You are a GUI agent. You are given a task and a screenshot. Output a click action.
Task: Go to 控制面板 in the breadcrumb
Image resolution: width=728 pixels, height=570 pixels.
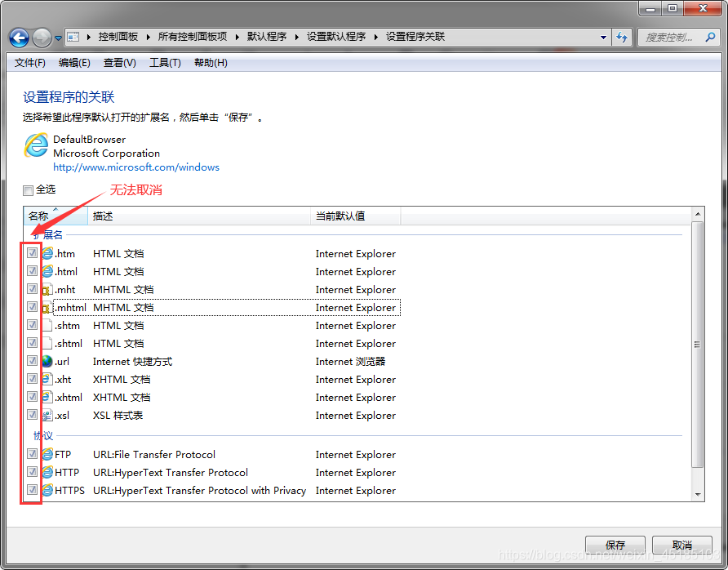[118, 37]
